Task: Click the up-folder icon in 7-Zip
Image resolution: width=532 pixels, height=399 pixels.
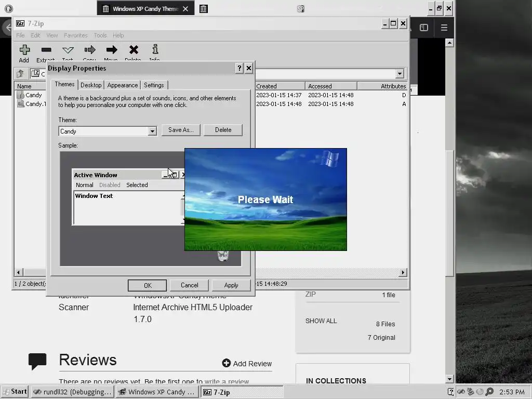Action: click(20, 73)
